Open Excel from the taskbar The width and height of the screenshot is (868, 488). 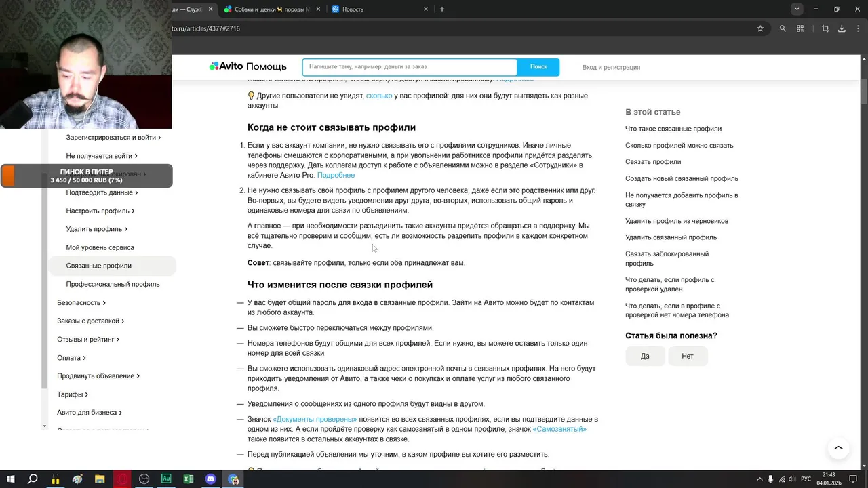(189, 479)
